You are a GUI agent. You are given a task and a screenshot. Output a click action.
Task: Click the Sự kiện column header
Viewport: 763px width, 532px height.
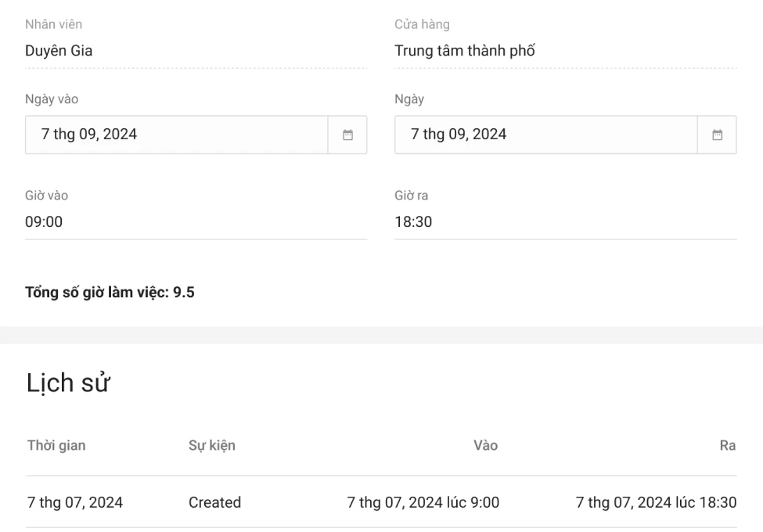click(212, 446)
